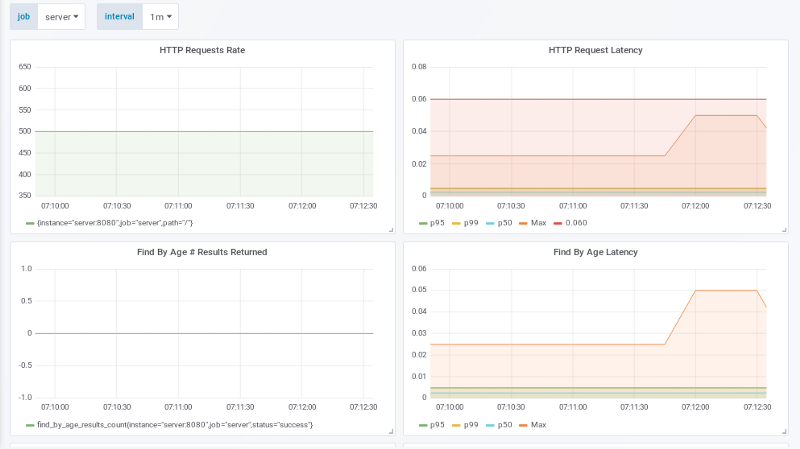The image size is (800, 449).
Task: Click 07:10:30 x-axis label in Find By Age Latency
Action: [x=511, y=407]
